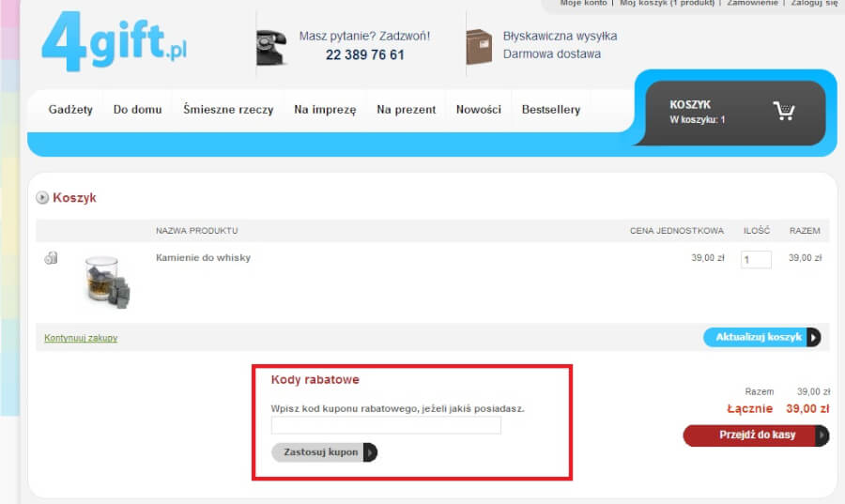Follow the Kontynuuj zakupy link
The width and height of the screenshot is (845, 504).
click(81, 338)
